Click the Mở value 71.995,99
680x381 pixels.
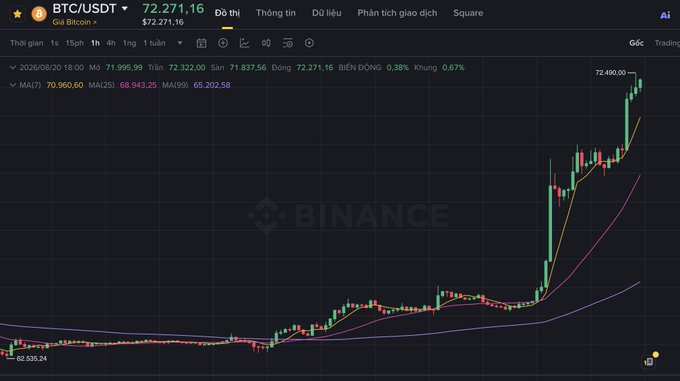(124, 68)
